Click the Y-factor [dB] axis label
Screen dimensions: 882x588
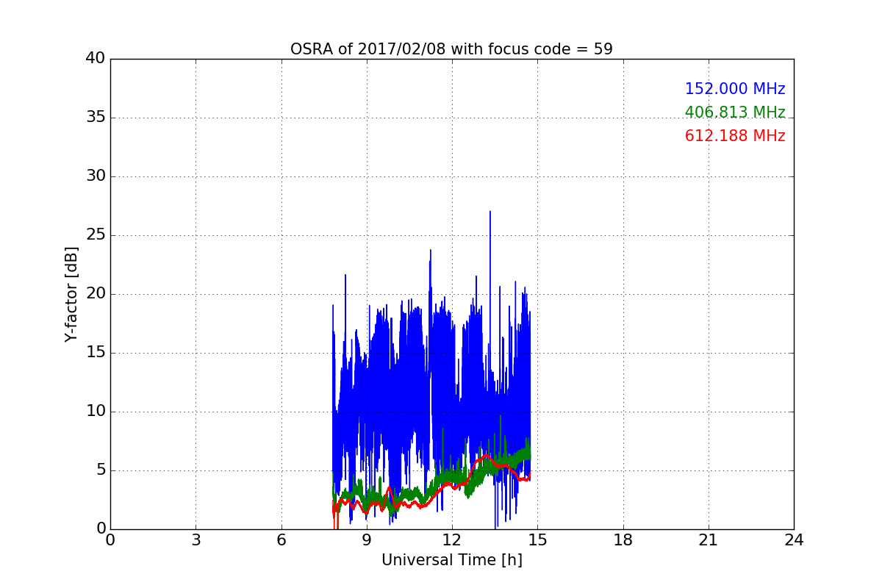pos(71,294)
